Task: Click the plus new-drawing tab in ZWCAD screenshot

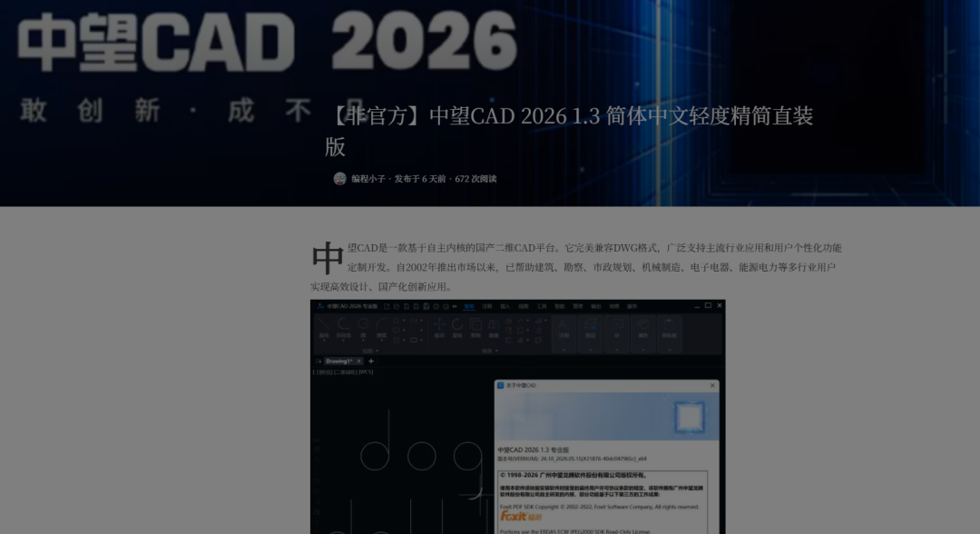Action: point(370,361)
